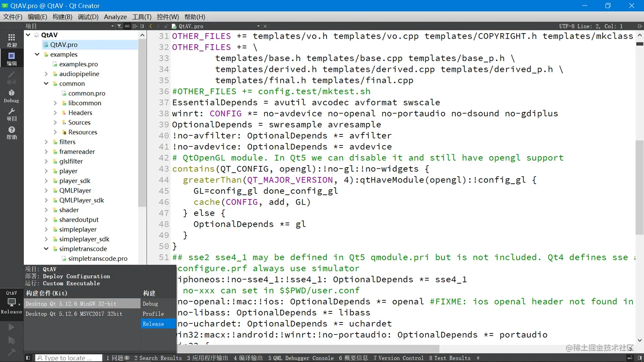644x362 pixels.
Task: Start debugging with the Run-debug button
Action: (11, 340)
